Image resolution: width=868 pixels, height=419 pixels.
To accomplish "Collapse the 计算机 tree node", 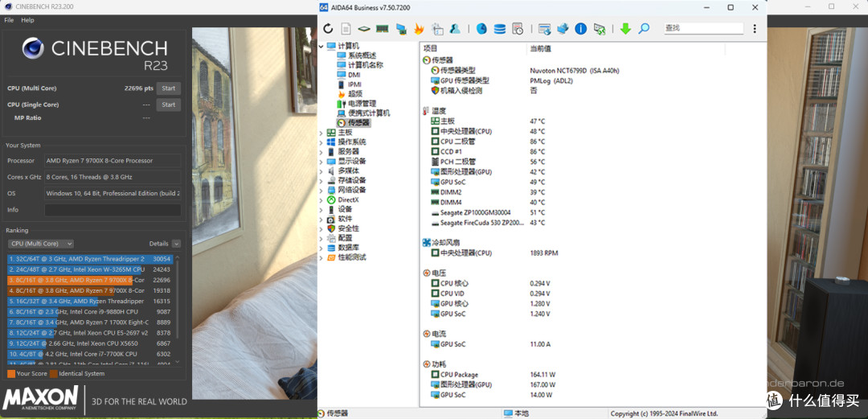I will [321, 46].
